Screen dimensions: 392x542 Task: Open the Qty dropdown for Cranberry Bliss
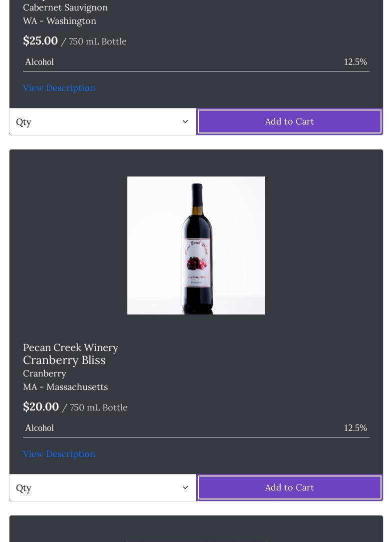tap(102, 487)
